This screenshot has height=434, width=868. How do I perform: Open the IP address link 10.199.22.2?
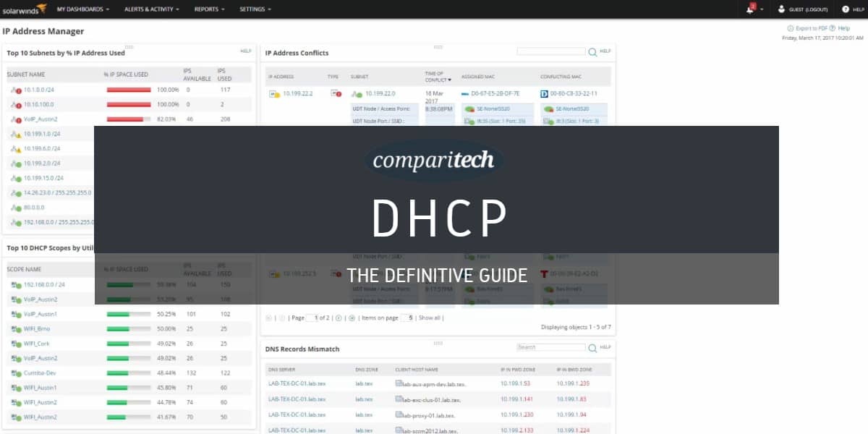(298, 93)
